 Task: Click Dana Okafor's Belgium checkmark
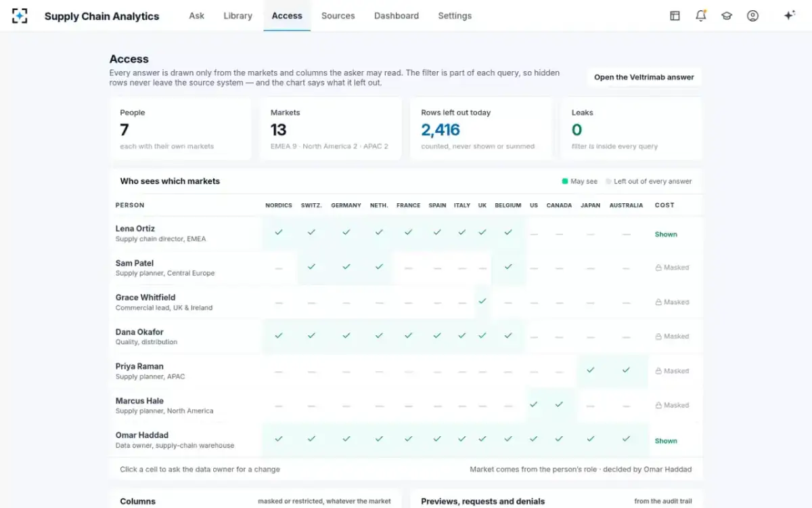(508, 335)
